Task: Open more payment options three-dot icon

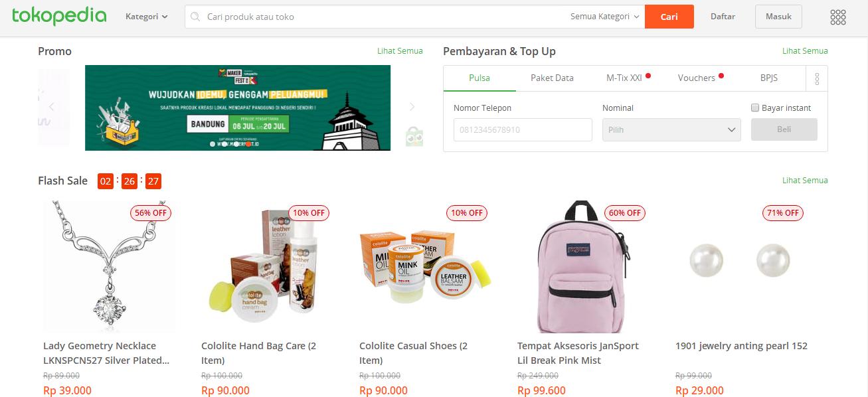Action: pos(816,78)
